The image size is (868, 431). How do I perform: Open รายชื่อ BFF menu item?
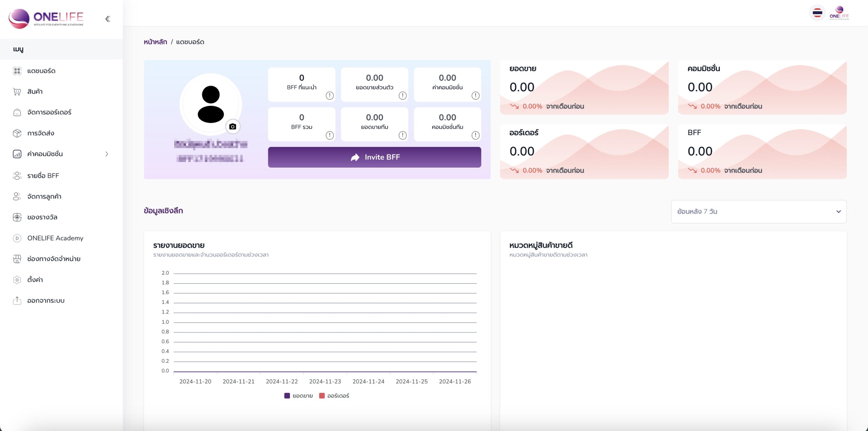point(43,176)
